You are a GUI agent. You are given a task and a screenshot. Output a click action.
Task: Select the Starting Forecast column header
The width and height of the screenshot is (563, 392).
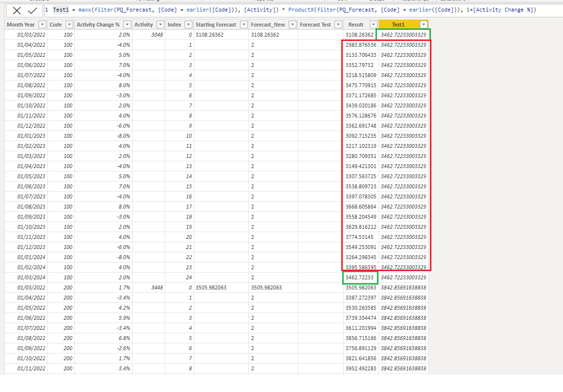point(216,25)
